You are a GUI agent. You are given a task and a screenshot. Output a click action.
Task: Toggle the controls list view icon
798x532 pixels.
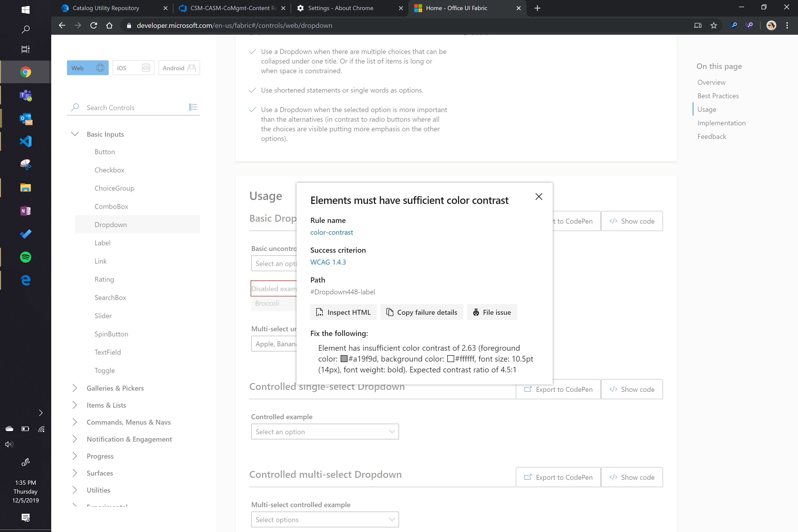click(x=193, y=107)
